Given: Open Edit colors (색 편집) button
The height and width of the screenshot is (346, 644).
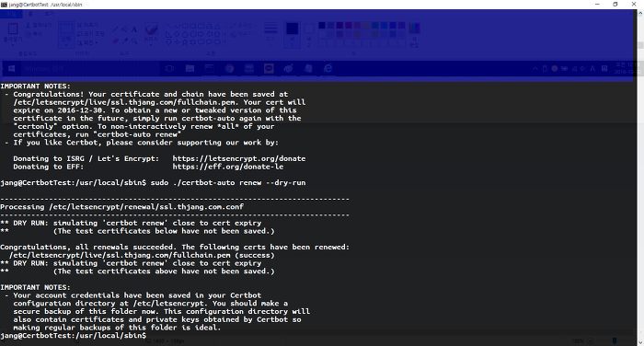Looking at the screenshot, I should (414, 34).
